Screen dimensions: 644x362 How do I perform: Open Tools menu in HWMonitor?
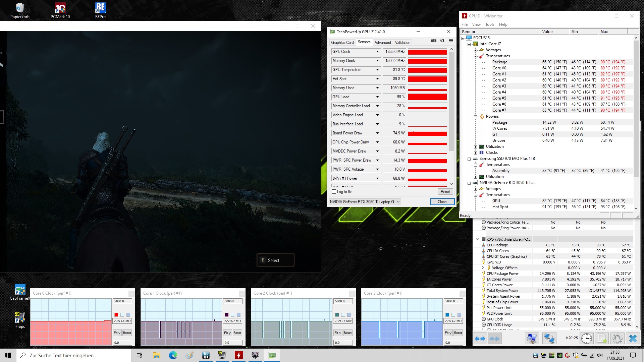point(490,24)
